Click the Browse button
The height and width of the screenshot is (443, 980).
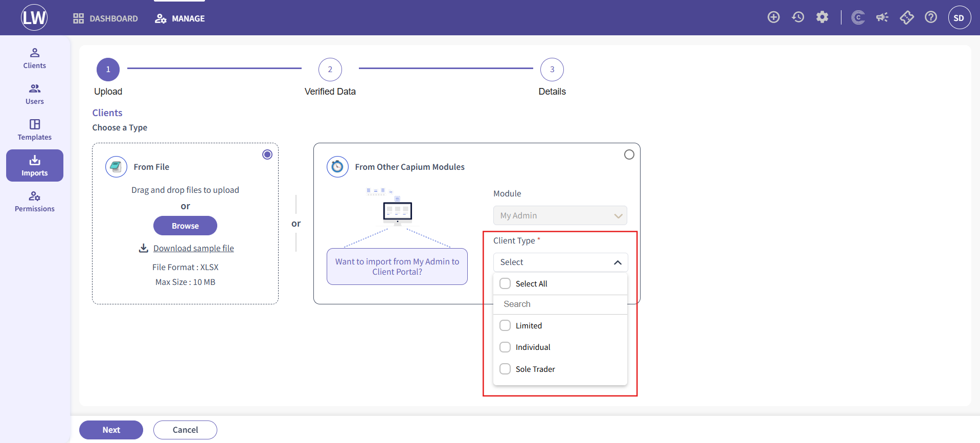pos(185,226)
